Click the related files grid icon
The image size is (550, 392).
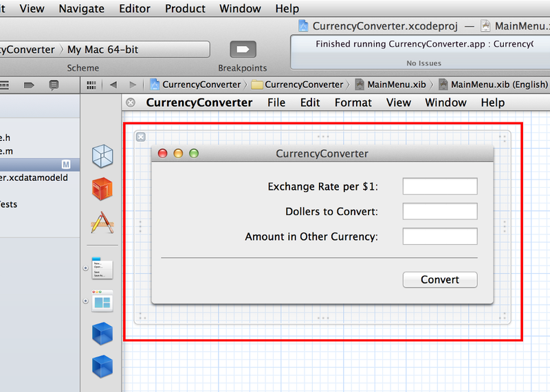[x=91, y=85]
